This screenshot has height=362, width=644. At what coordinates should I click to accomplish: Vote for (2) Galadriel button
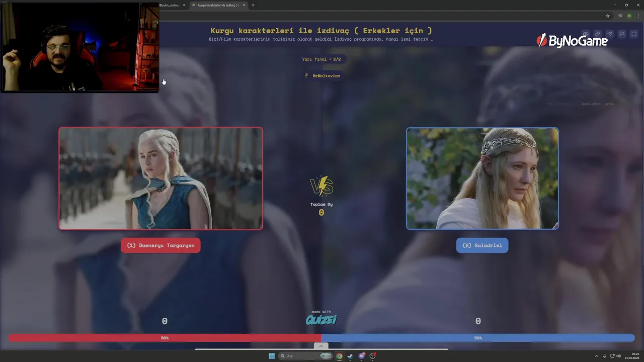tap(482, 245)
